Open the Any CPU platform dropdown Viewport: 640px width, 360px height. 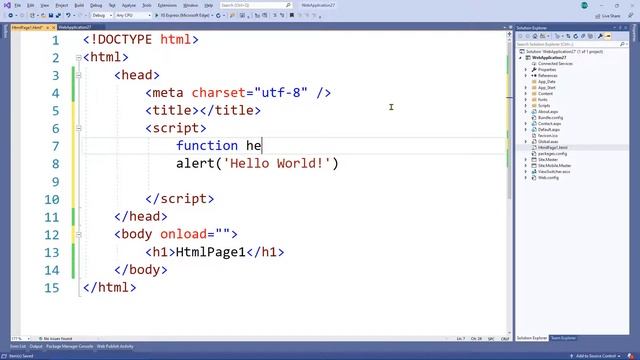coord(133,16)
